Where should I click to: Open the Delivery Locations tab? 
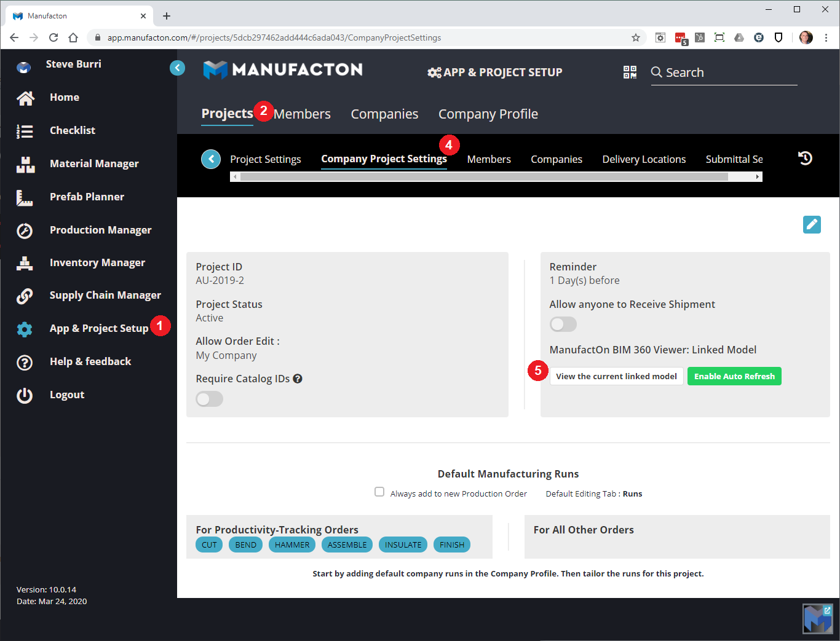click(x=644, y=159)
